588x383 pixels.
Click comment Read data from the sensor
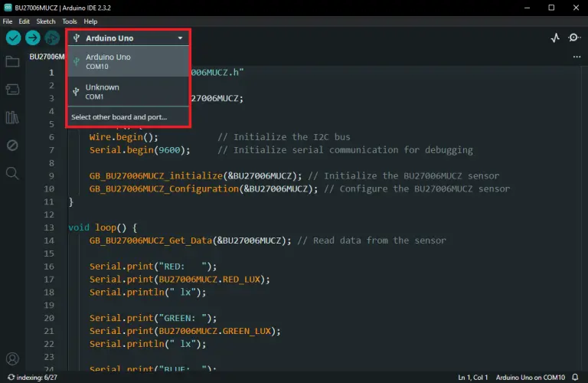371,241
